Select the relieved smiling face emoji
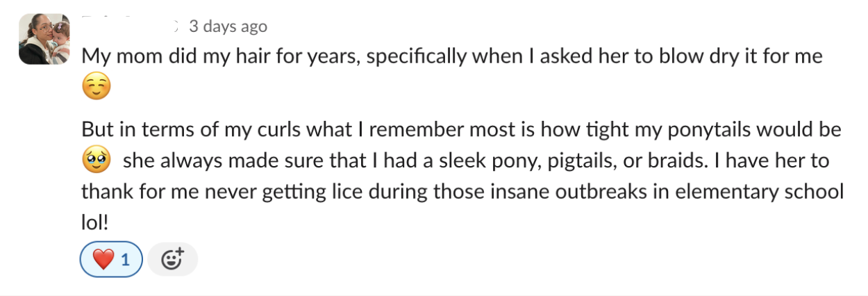868x296 pixels. [96, 88]
